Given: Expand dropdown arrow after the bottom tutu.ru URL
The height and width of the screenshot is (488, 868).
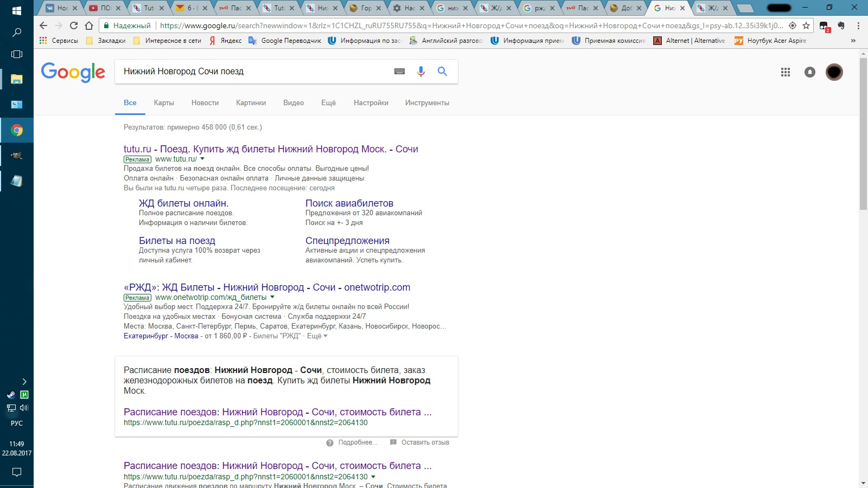Looking at the screenshot, I should point(373,477).
